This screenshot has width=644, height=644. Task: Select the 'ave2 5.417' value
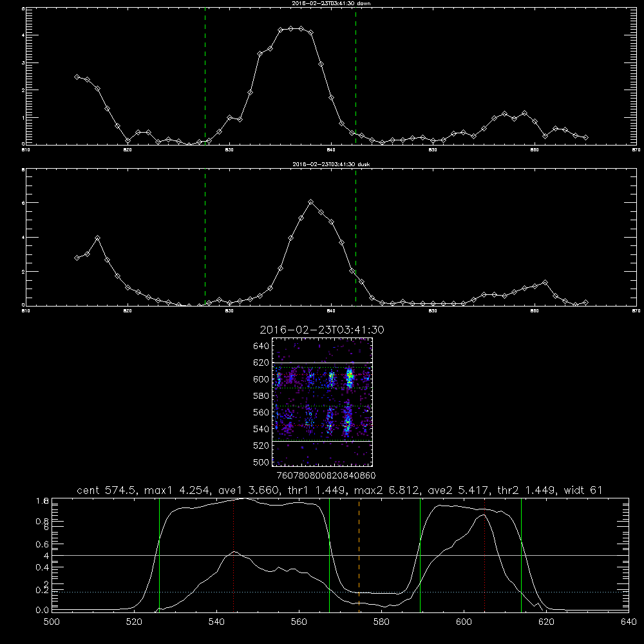[x=457, y=490]
